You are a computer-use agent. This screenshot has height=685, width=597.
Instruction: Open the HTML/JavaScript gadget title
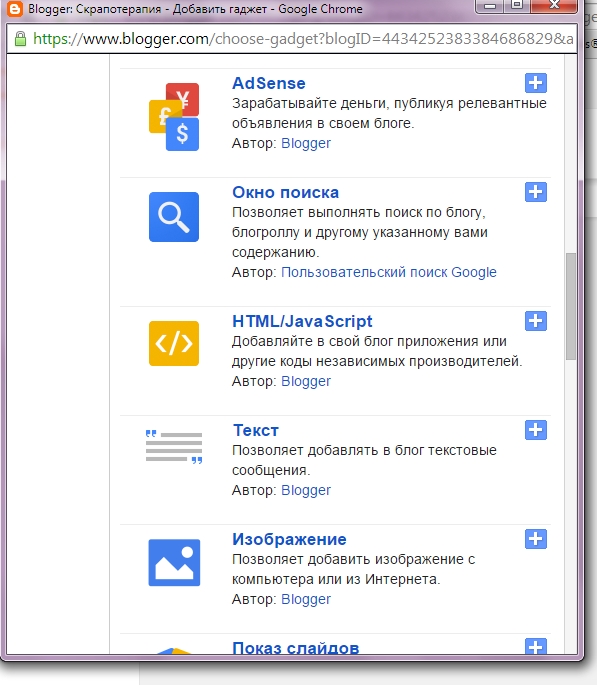[302, 321]
